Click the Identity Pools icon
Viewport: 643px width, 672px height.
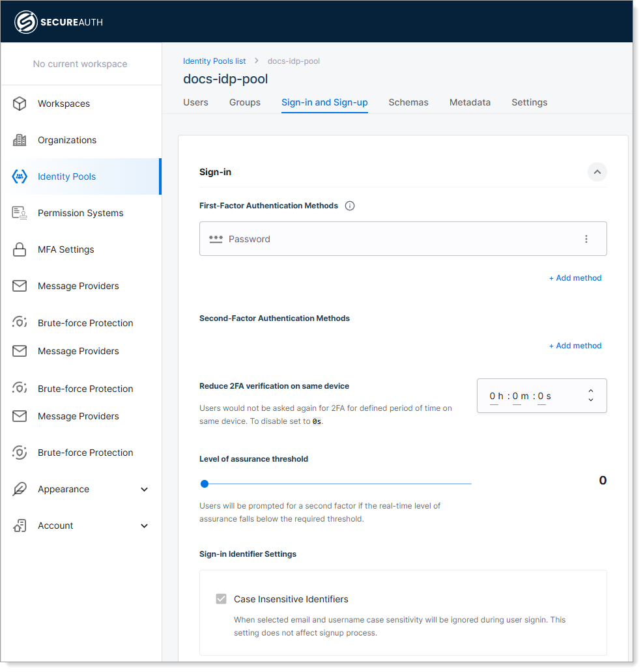click(20, 176)
